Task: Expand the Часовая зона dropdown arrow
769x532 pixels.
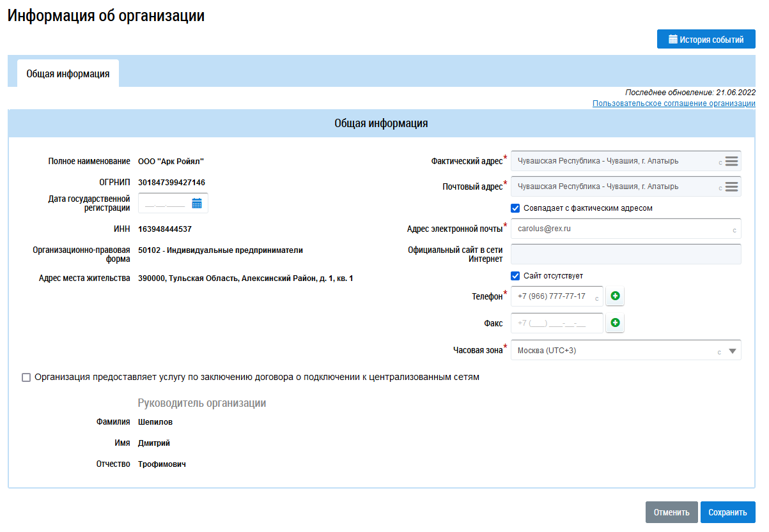Action: 733,351
